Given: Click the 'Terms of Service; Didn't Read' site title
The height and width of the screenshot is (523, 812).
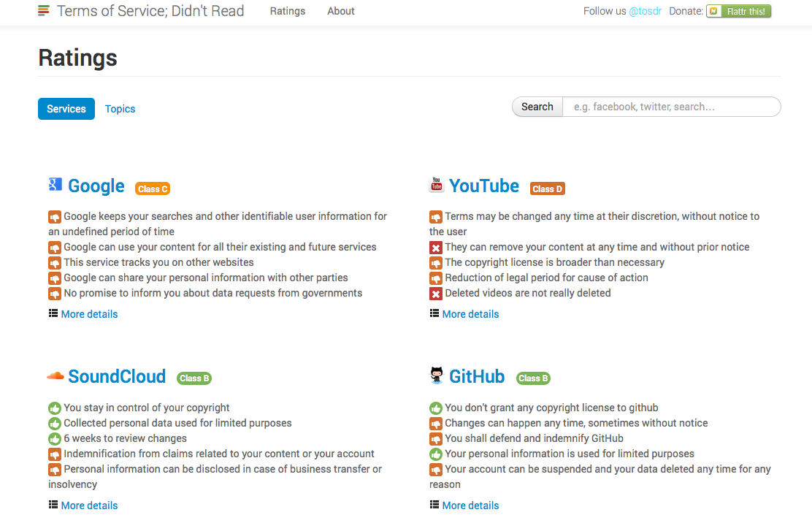Looking at the screenshot, I should pos(150,11).
